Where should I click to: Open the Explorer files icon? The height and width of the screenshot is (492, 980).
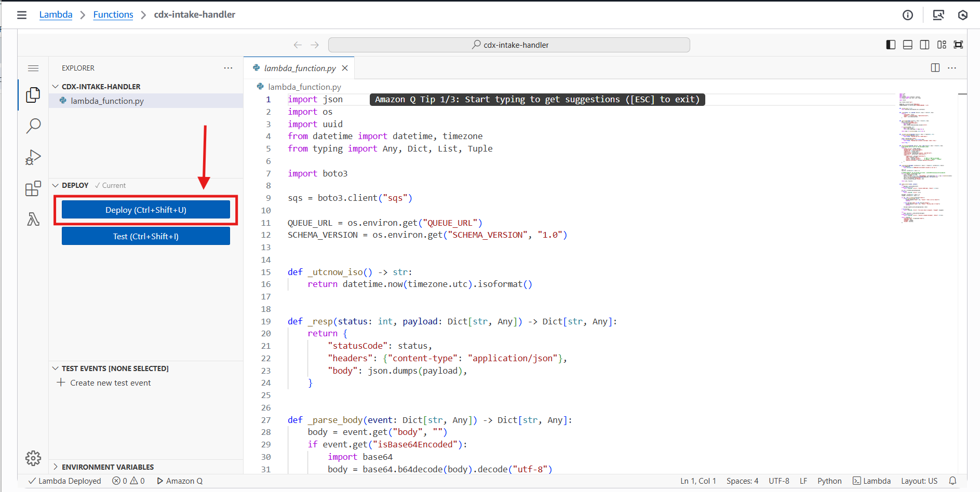33,94
